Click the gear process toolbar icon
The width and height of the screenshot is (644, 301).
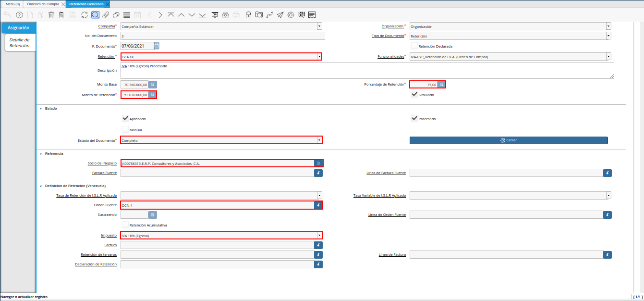[x=291, y=15]
